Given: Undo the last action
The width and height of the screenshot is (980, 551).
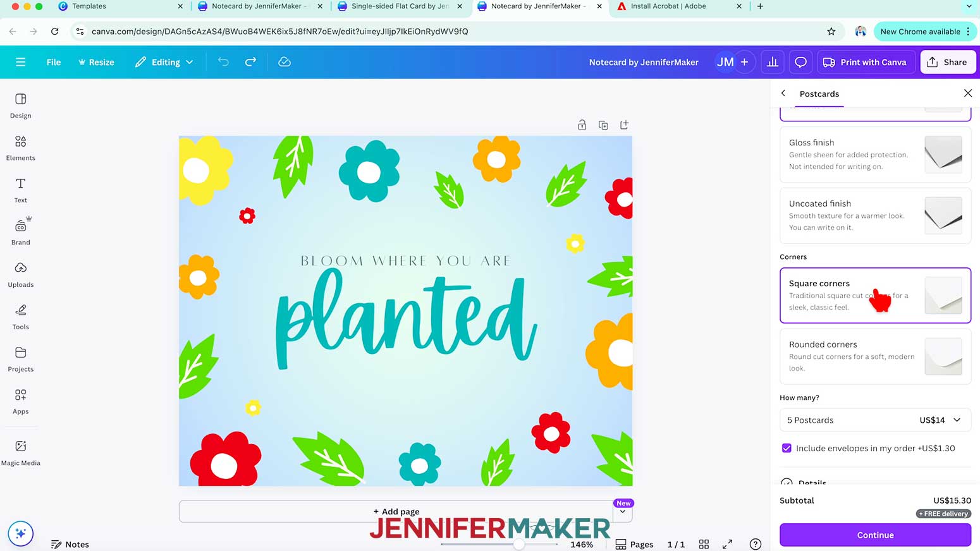Looking at the screenshot, I should point(223,62).
